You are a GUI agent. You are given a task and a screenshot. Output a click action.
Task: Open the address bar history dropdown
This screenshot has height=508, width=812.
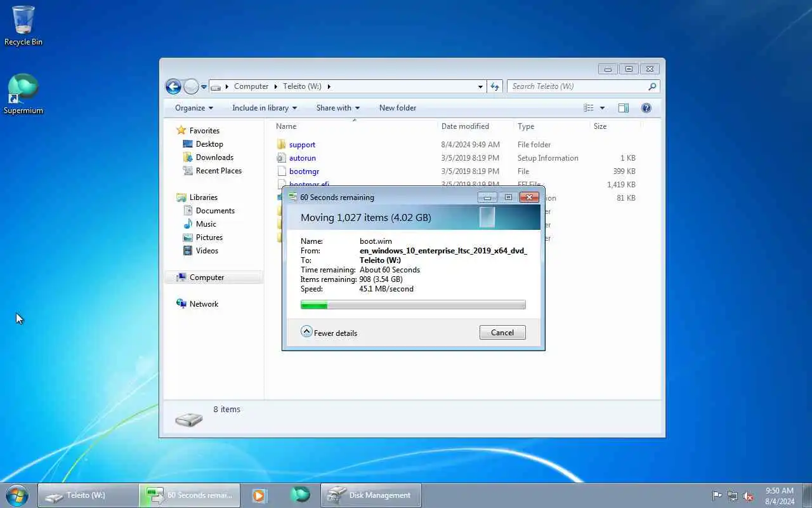[x=480, y=86]
